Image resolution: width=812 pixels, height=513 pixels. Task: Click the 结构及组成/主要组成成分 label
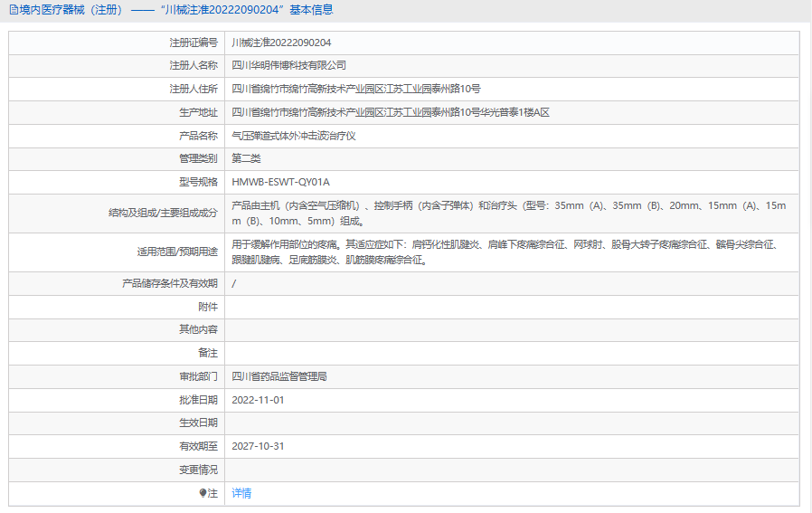[x=163, y=213]
